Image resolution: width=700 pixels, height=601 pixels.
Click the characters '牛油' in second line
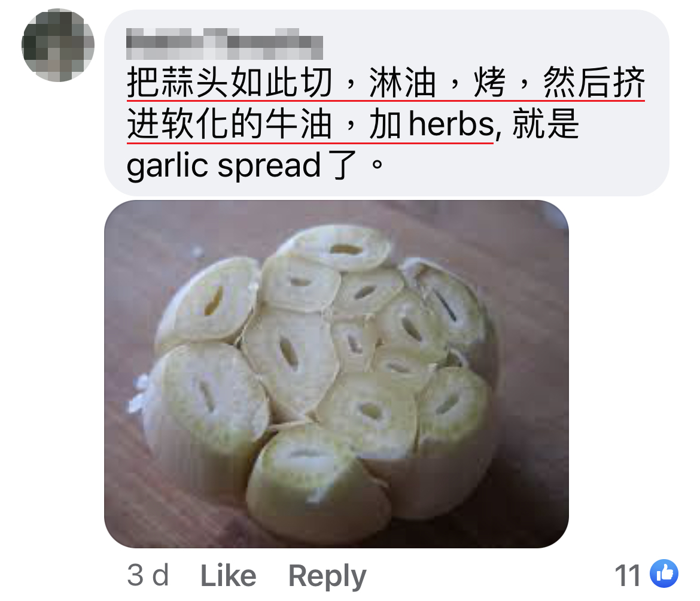point(298,124)
